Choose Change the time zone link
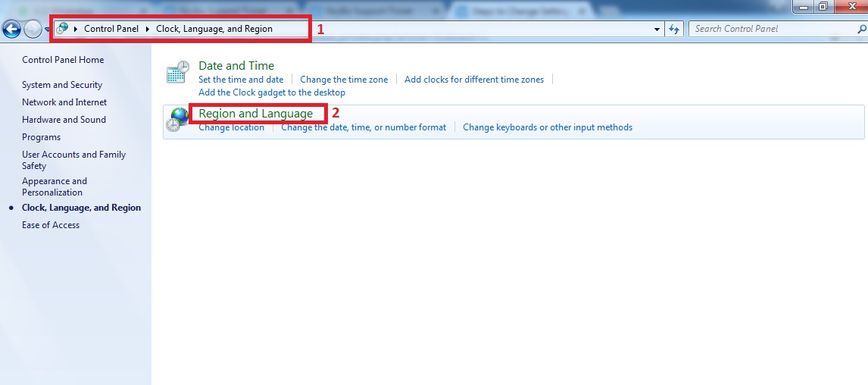Image resolution: width=868 pixels, height=385 pixels. click(x=344, y=80)
